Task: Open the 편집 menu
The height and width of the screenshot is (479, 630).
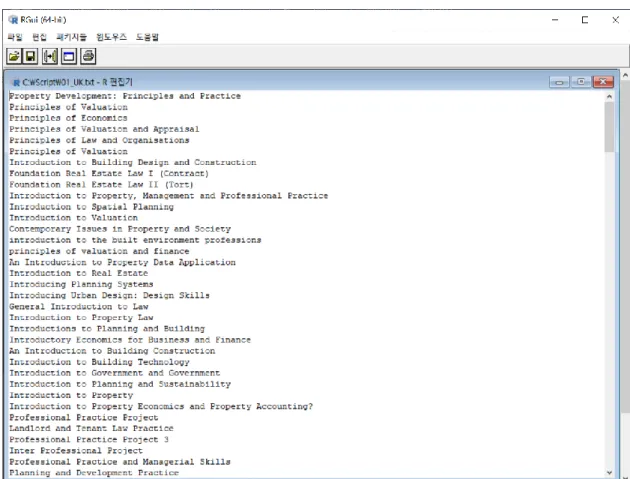Action: click(x=39, y=37)
